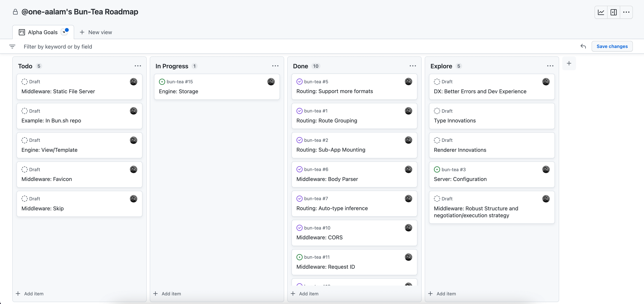644x304 pixels.
Task: Open the project insights chart icon
Action: point(601,12)
